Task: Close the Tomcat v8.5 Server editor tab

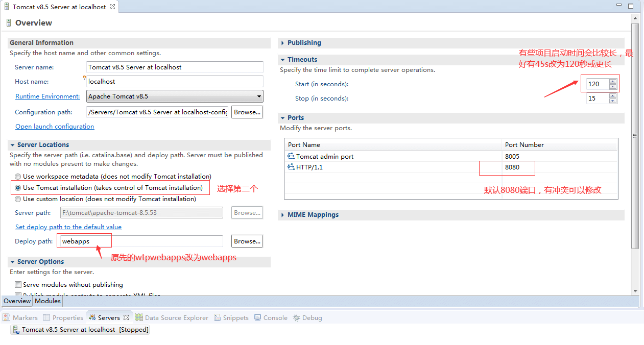Action: 112,7
